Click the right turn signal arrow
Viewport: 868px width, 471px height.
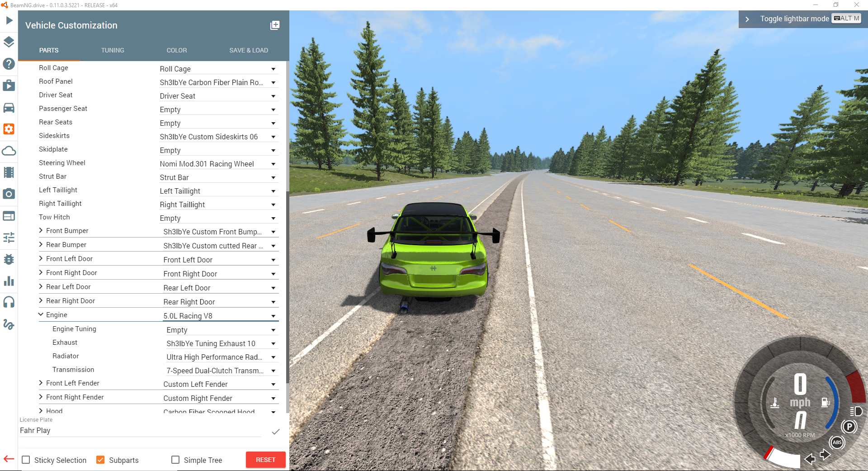pyautogui.click(x=825, y=454)
